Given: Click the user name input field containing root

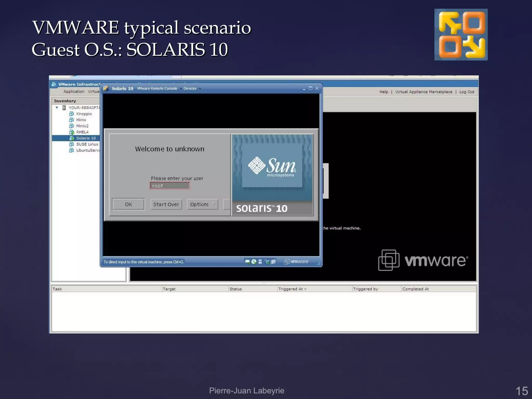Looking at the screenshot, I should [170, 186].
